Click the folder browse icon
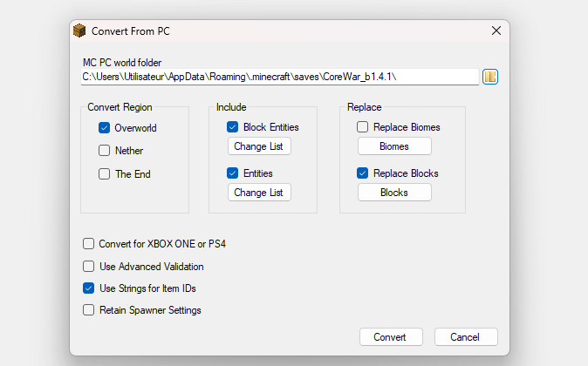This screenshot has width=588, height=366. click(x=489, y=77)
